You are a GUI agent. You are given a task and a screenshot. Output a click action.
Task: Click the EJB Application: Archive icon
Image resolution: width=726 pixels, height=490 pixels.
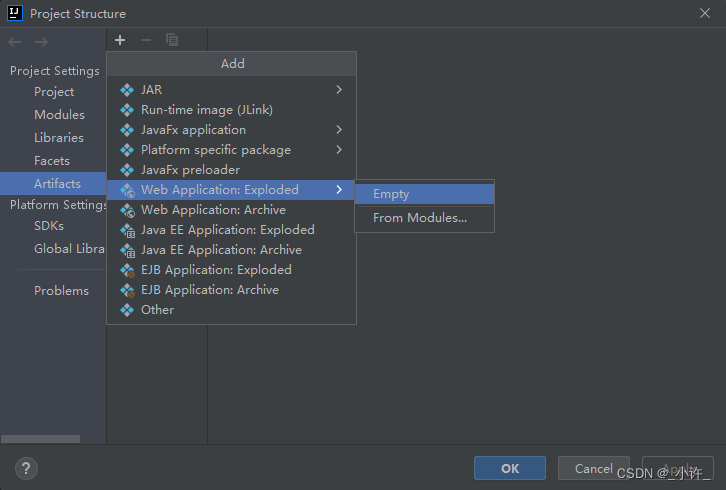[127, 290]
